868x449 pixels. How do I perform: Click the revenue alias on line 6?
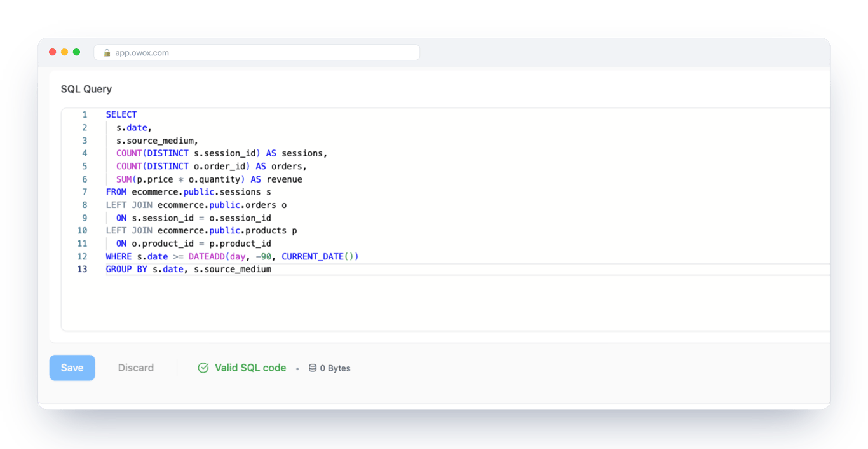[284, 179]
